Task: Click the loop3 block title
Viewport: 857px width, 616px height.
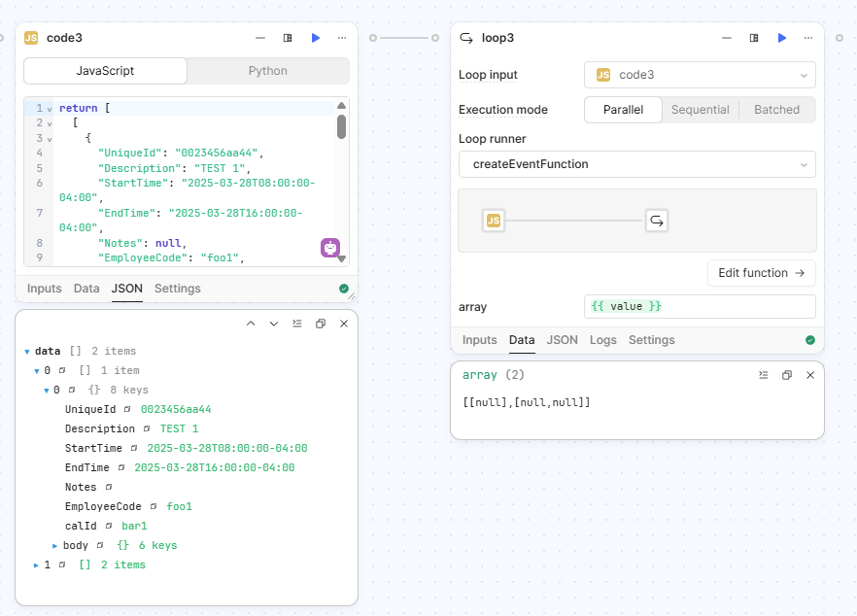Action: coord(497,38)
